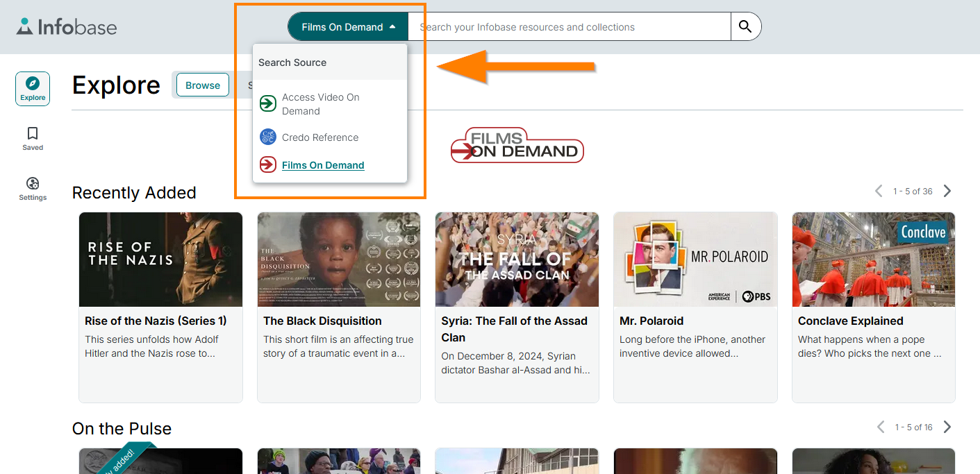Click the Access Video On Demand arrow icon
This screenshot has height=474, width=980.
coord(268,104)
